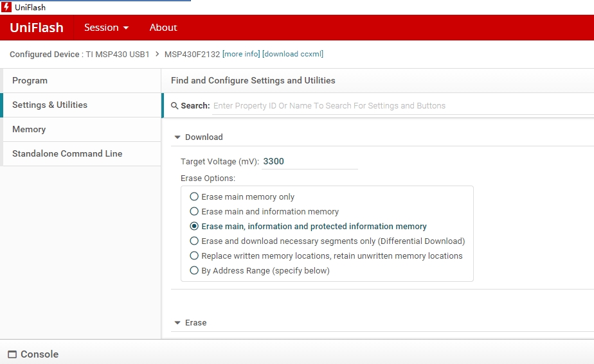The height and width of the screenshot is (364, 594).
Task: Open the Session dropdown menu
Action: 106,28
